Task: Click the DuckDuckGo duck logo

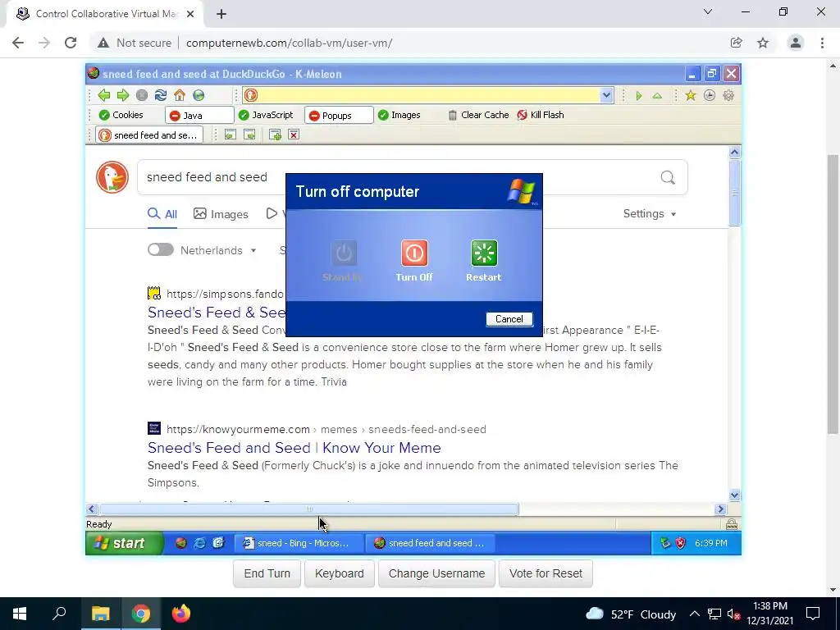Action: (112, 177)
